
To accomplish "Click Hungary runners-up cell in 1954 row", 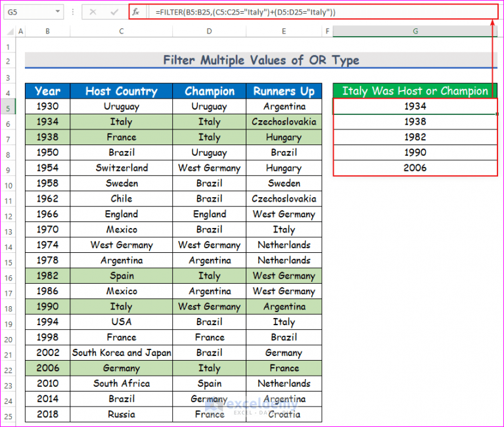I will pos(284,168).
